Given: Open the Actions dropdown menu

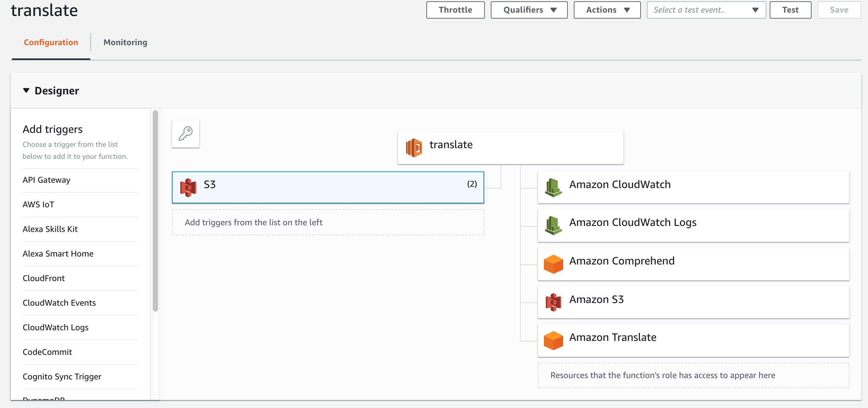Looking at the screenshot, I should pyautogui.click(x=607, y=10).
